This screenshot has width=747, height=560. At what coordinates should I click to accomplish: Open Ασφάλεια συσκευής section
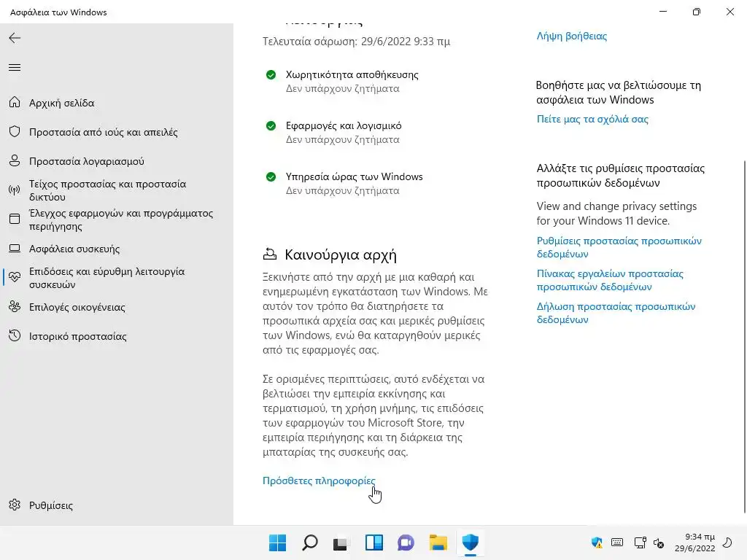click(74, 249)
